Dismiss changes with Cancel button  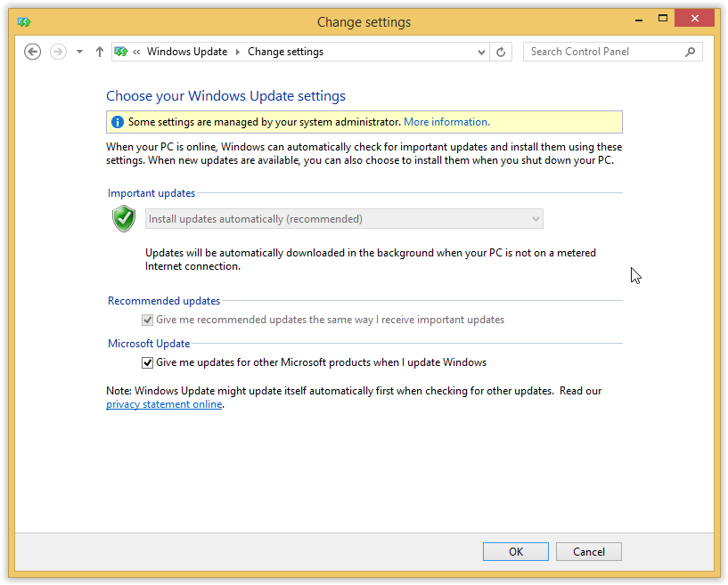pos(589,551)
